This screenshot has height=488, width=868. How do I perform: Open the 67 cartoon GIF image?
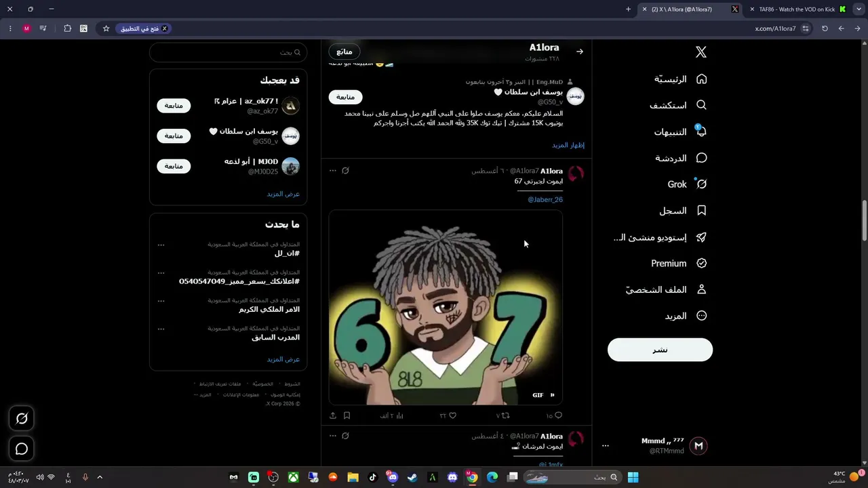pyautogui.click(x=446, y=308)
